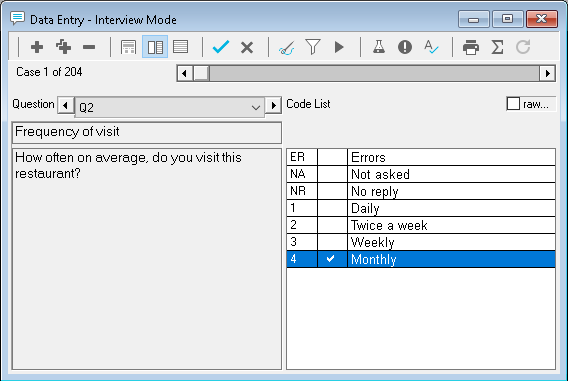This screenshot has height=381, width=568.
Task: Go to the previous question arrow
Action: pyautogui.click(x=66, y=105)
